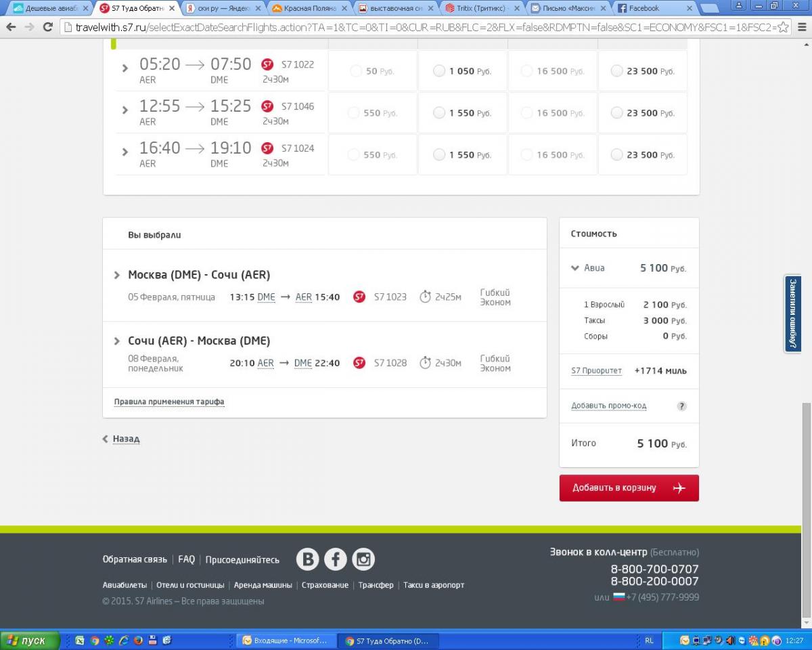Click the S7 logo beside flight S7 1046
Viewport: 812px width, 650px height.
[267, 106]
